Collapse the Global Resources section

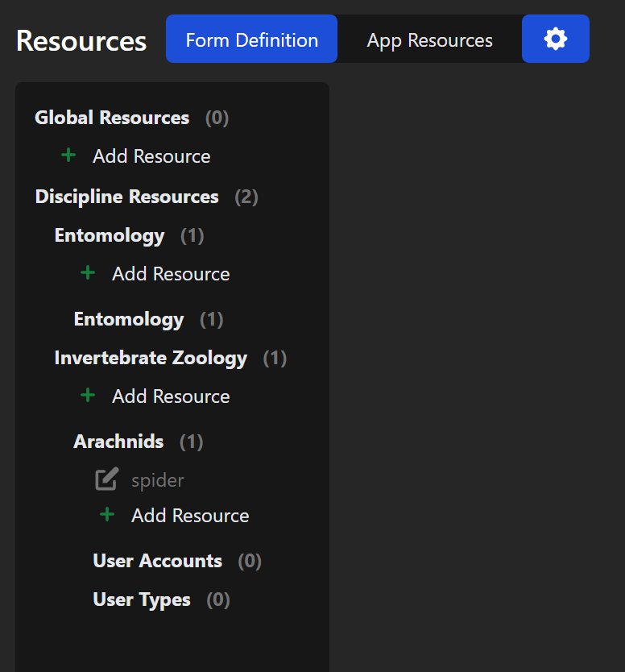point(132,118)
